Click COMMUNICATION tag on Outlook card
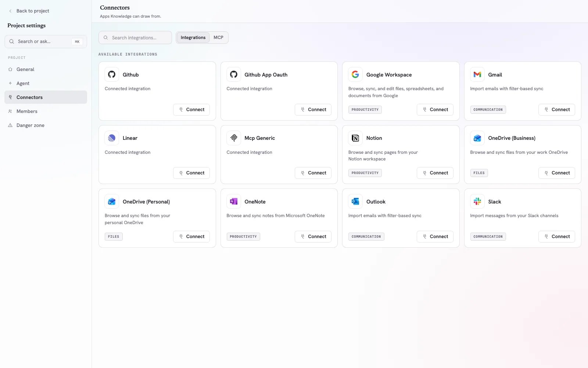The image size is (588, 368). pyautogui.click(x=366, y=237)
